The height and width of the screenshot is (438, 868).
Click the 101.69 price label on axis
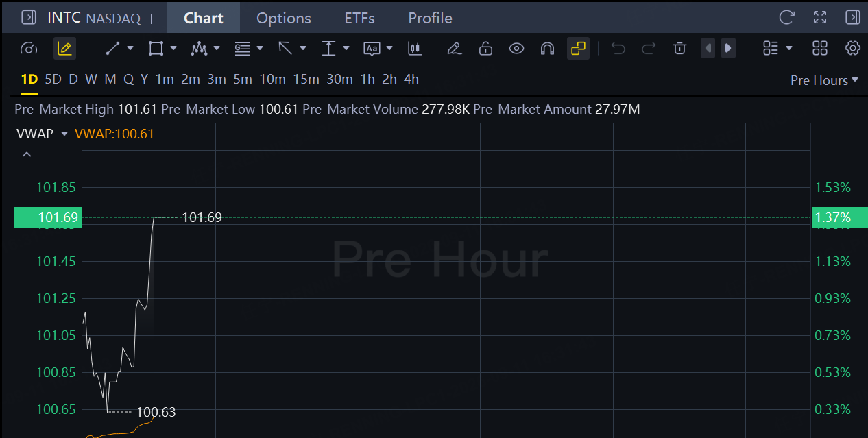point(47,218)
